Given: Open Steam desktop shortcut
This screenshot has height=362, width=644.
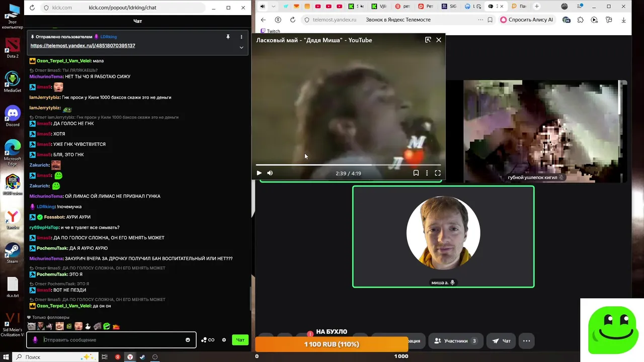Looking at the screenshot, I should pyautogui.click(x=13, y=253).
